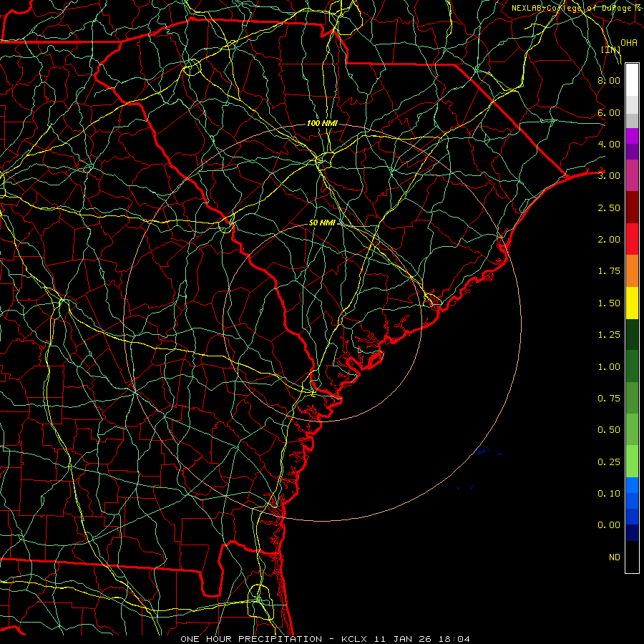
Task: Click the "0.25" legend value
Action: [609, 462]
